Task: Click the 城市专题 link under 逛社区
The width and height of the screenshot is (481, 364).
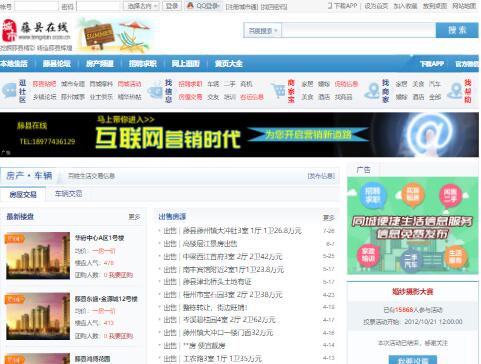Action: click(x=73, y=84)
